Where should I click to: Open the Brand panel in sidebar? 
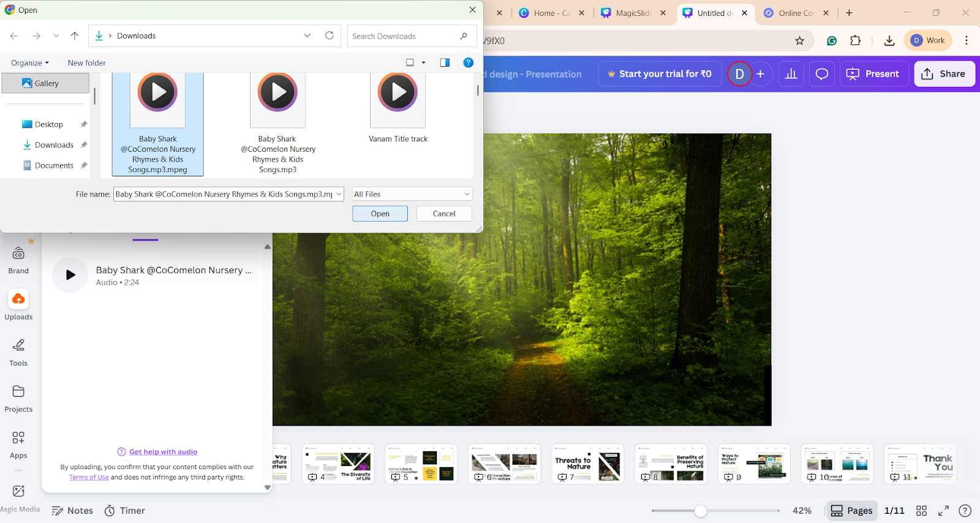point(18,260)
